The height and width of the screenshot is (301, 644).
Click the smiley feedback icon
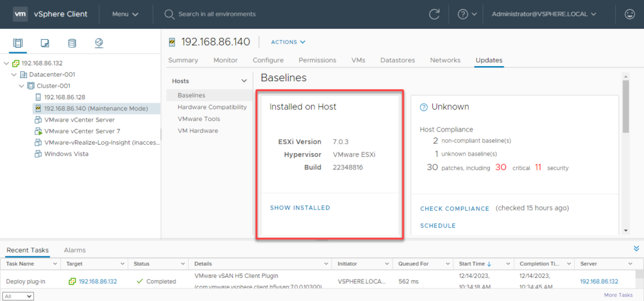(x=629, y=14)
